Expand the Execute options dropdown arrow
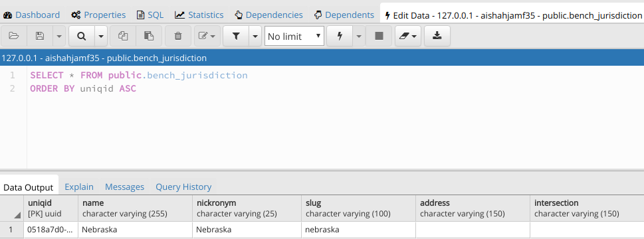Image resolution: width=644 pixels, height=239 pixels. (359, 36)
